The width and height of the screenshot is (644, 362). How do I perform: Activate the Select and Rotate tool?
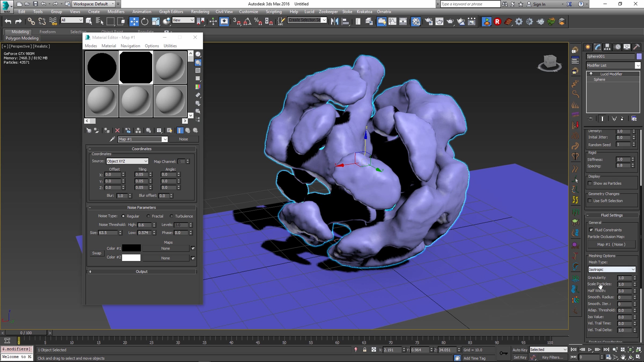145,21
